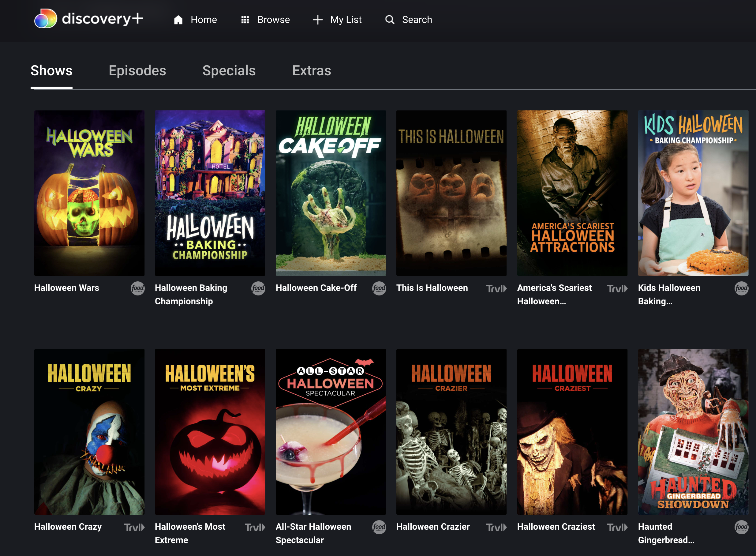Click the discovery+ logo
This screenshot has height=556, width=756.
click(88, 19)
